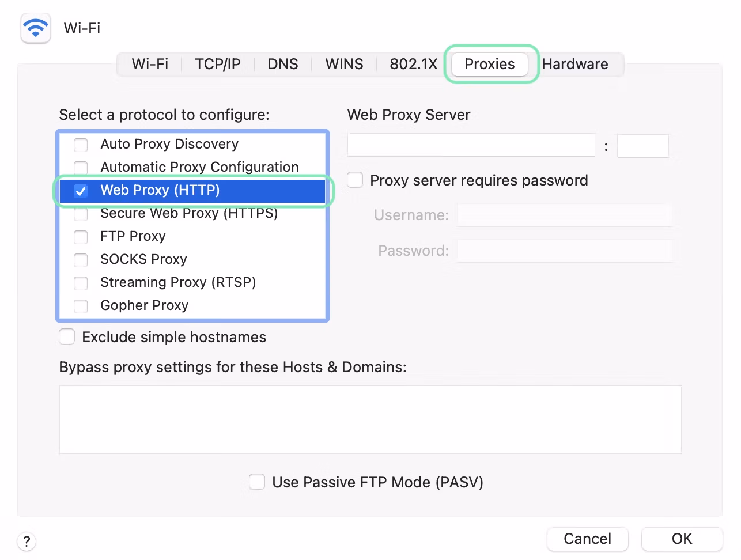741x560 pixels.
Task: Open help via the question mark icon
Action: click(x=26, y=542)
